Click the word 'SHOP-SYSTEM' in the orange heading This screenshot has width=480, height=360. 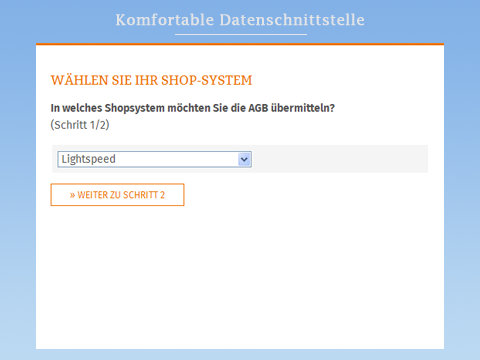207,81
